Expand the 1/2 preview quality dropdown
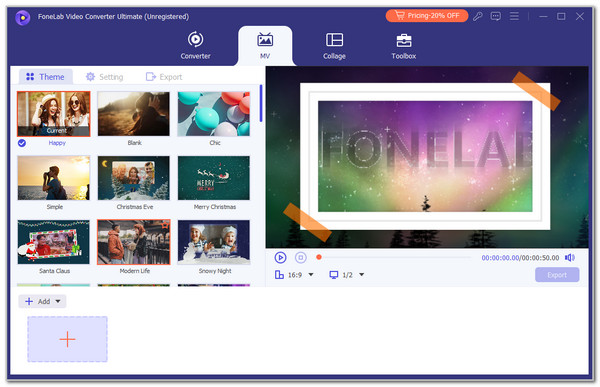This screenshot has width=600, height=387. (361, 275)
